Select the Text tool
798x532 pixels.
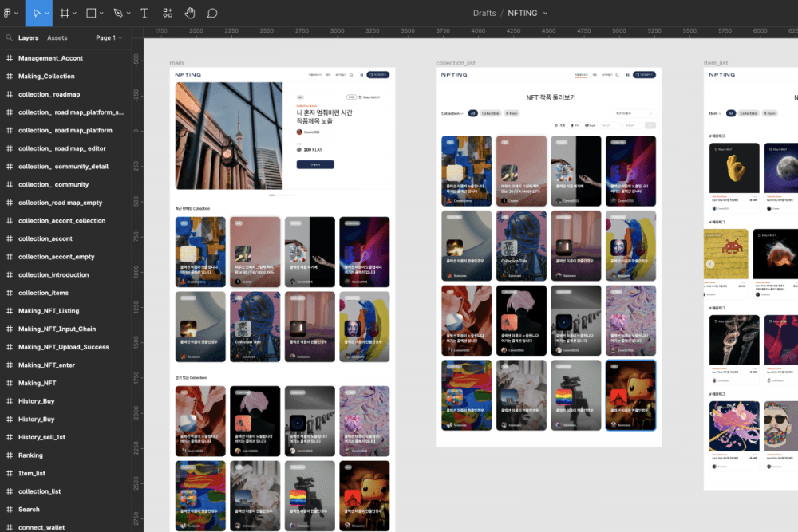[x=144, y=13]
